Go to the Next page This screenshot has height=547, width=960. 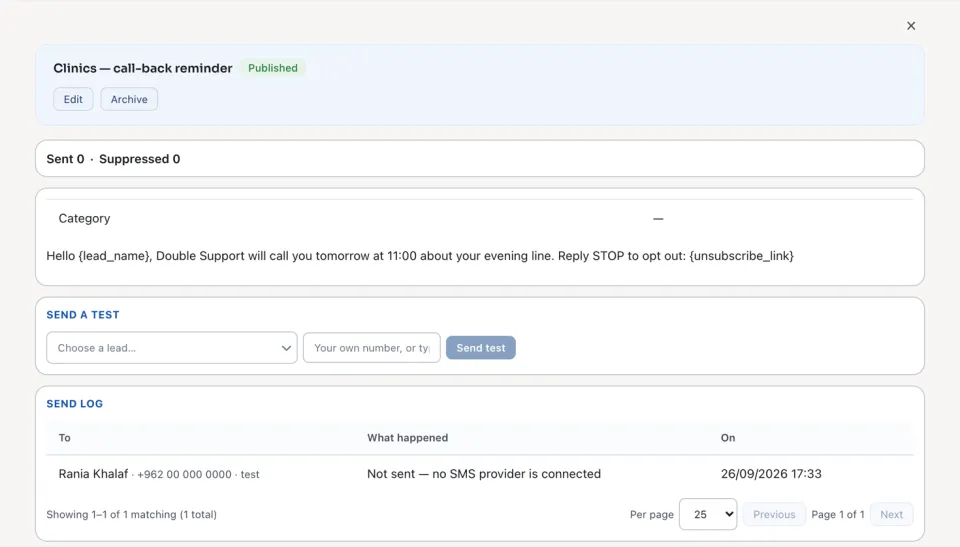click(891, 515)
